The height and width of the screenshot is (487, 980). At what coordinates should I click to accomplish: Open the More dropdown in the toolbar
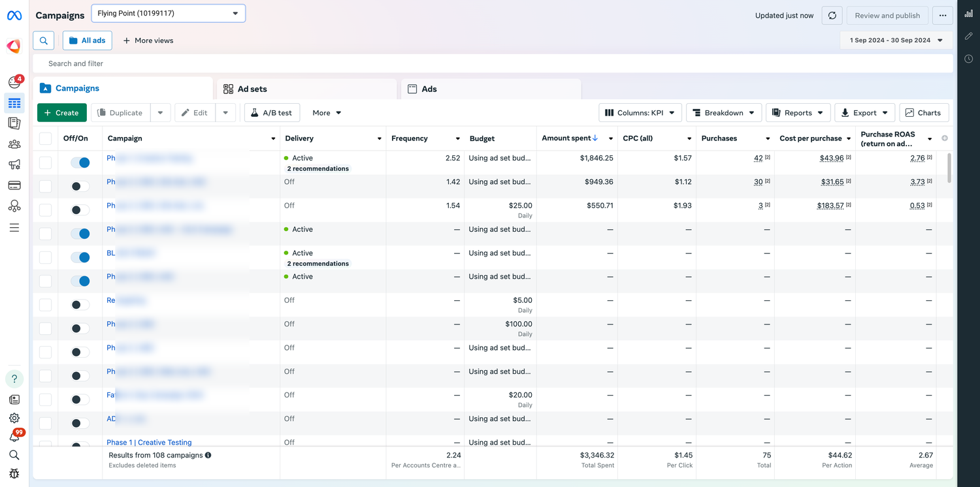pyautogui.click(x=327, y=113)
